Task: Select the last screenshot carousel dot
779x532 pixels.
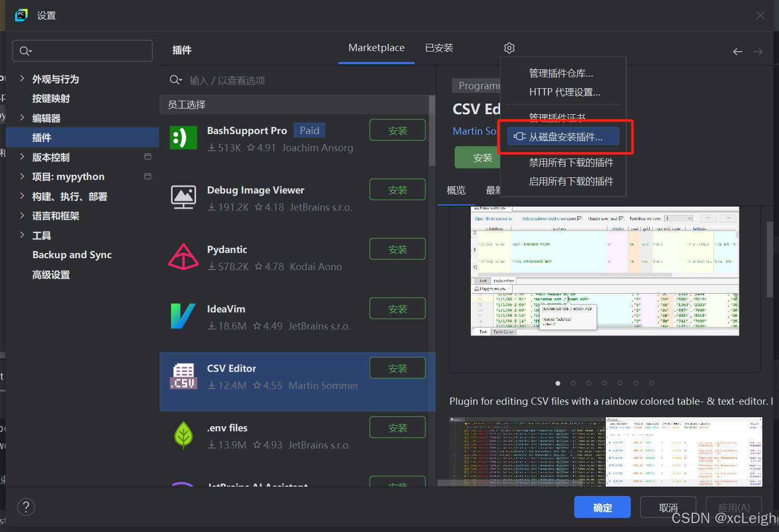Action: click(x=651, y=383)
